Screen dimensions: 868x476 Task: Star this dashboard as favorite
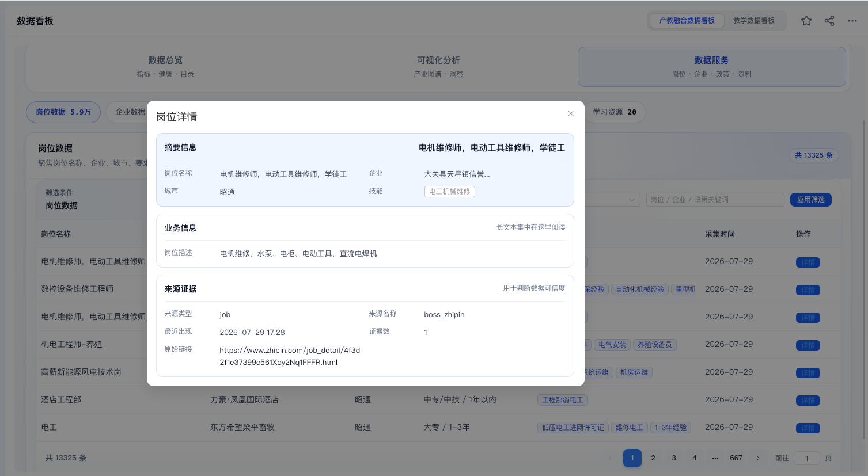coord(806,21)
